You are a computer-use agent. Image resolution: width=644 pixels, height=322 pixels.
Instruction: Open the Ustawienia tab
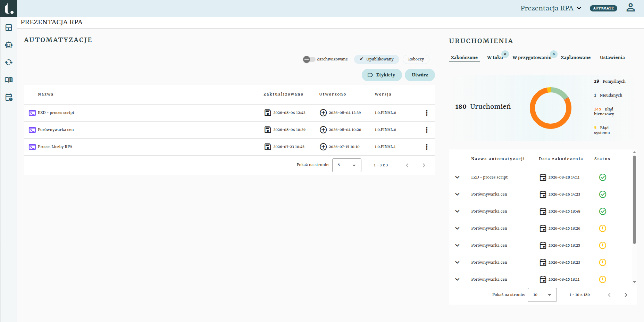click(612, 58)
